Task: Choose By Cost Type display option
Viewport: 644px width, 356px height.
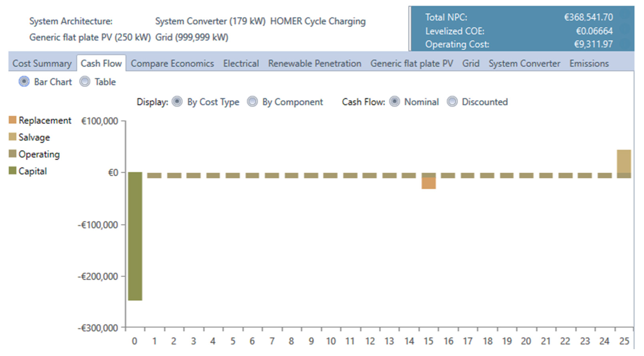Action: click(177, 101)
